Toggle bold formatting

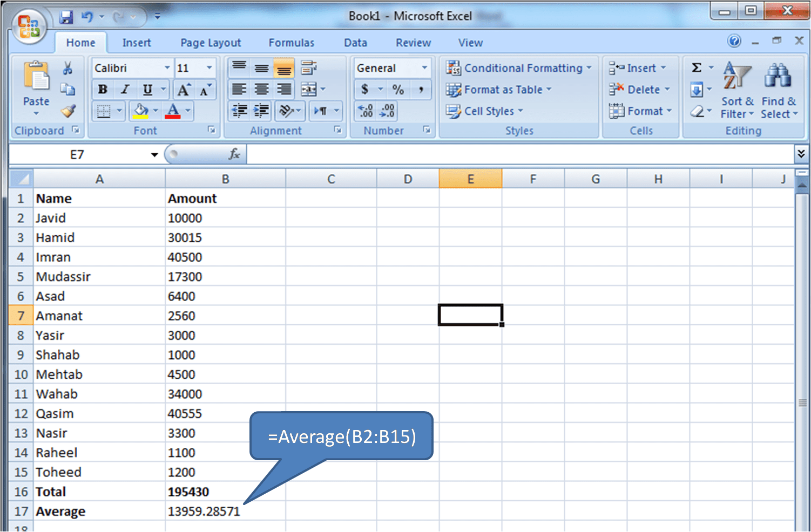click(102, 90)
